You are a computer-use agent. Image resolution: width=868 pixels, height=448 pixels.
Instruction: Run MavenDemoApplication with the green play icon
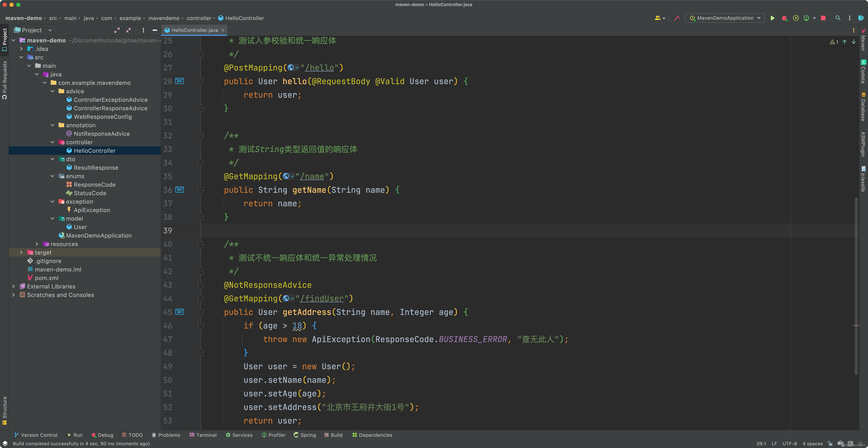(x=773, y=18)
